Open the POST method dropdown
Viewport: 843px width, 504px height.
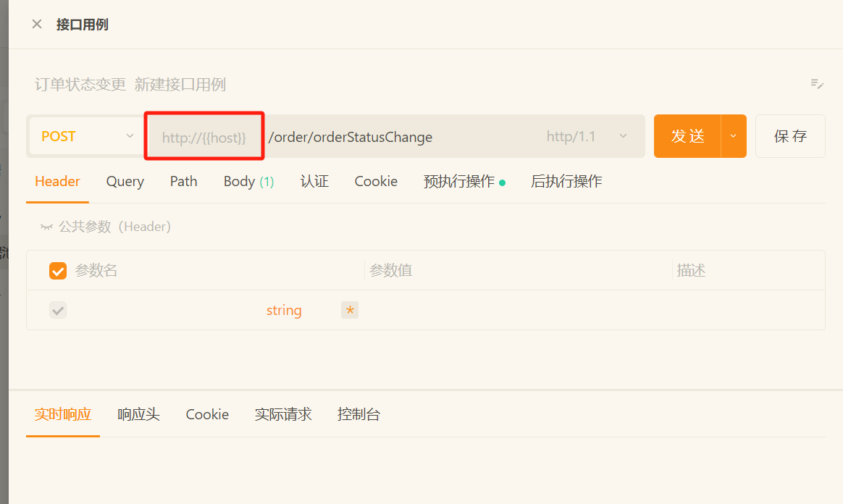[x=87, y=136]
